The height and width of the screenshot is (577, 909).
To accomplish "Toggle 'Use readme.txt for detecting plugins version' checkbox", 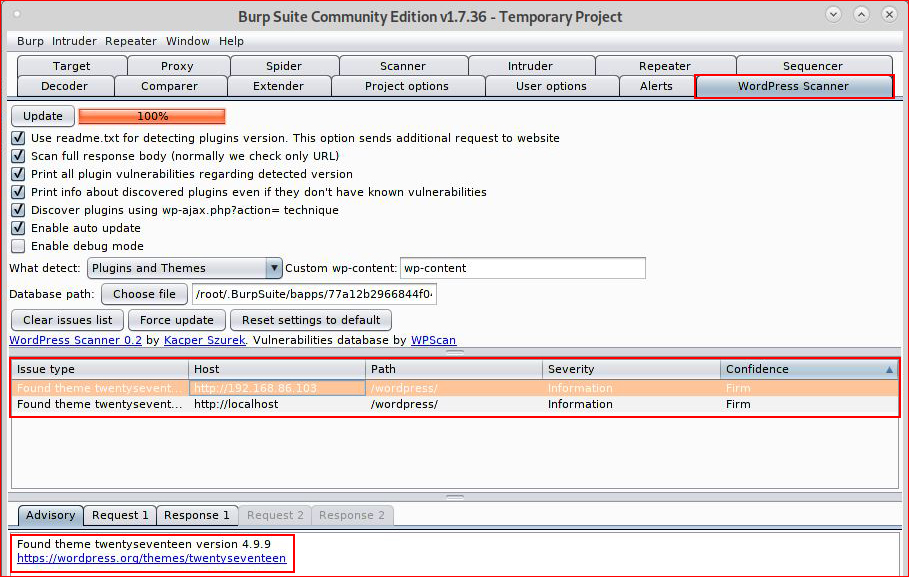I will (x=18, y=138).
